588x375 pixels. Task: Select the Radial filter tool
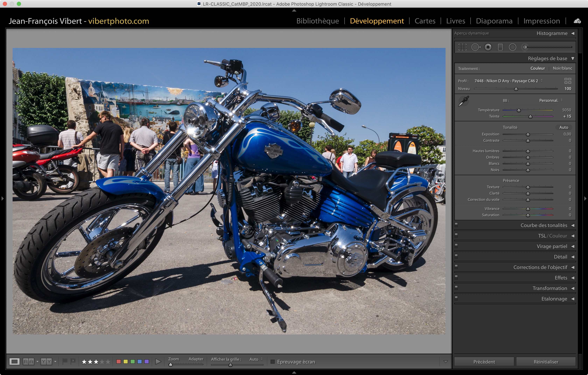[512, 47]
